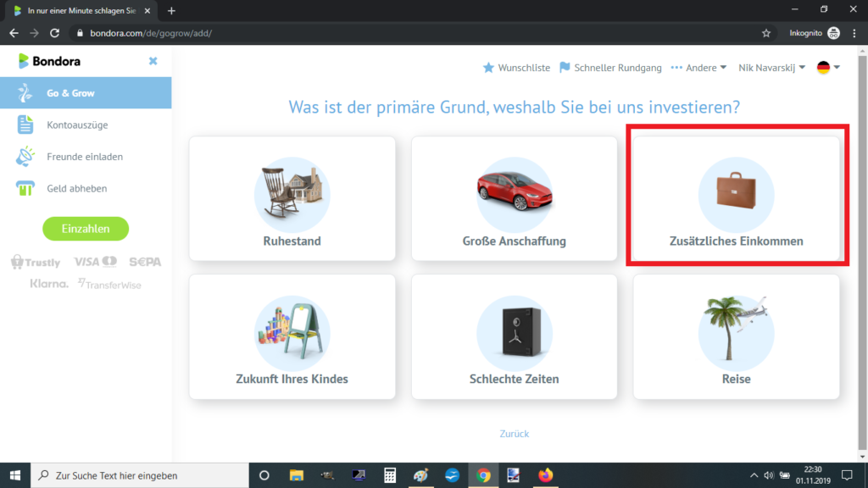Open the Wunschliste link

516,68
